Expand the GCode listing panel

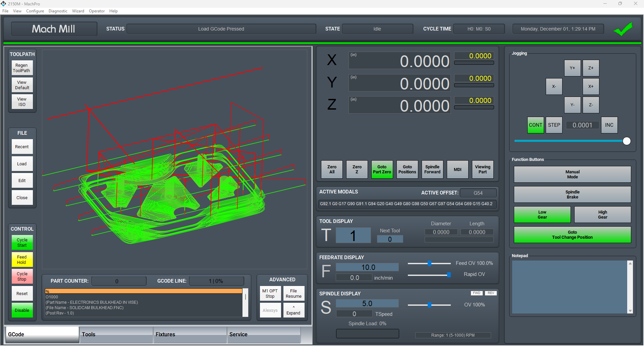[x=293, y=310]
